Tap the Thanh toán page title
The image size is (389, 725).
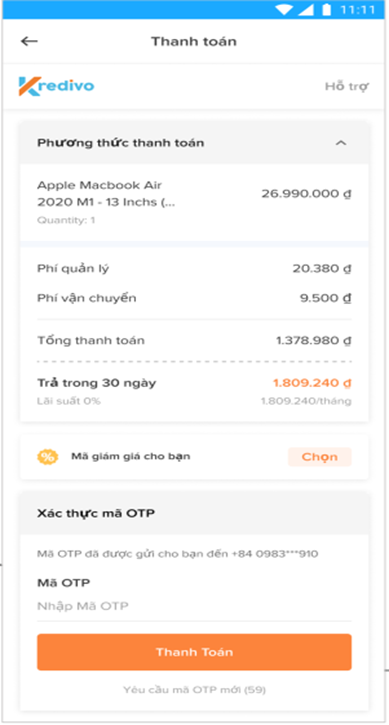[194, 41]
